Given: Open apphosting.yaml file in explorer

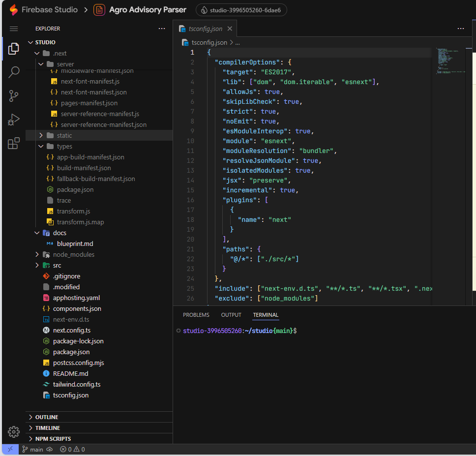Looking at the screenshot, I should (x=76, y=298).
